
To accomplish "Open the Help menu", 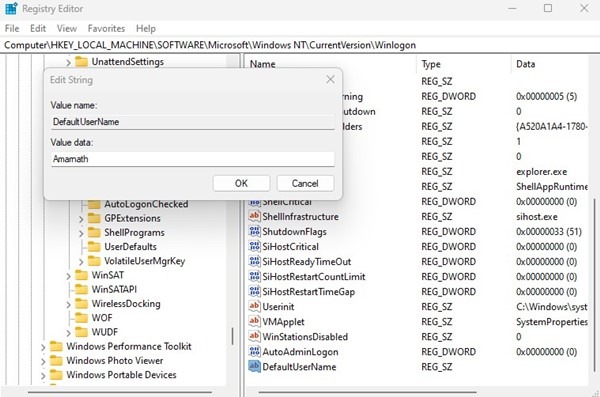I will tap(146, 28).
